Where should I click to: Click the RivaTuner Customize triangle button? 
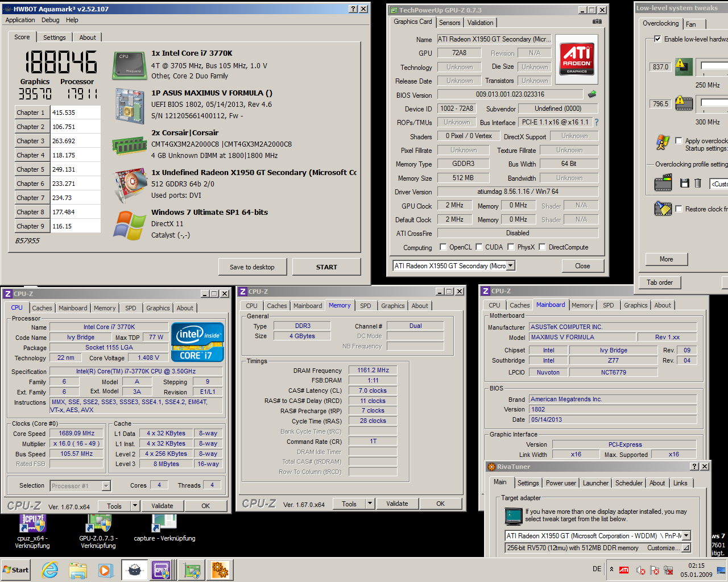pyautogui.click(x=686, y=548)
